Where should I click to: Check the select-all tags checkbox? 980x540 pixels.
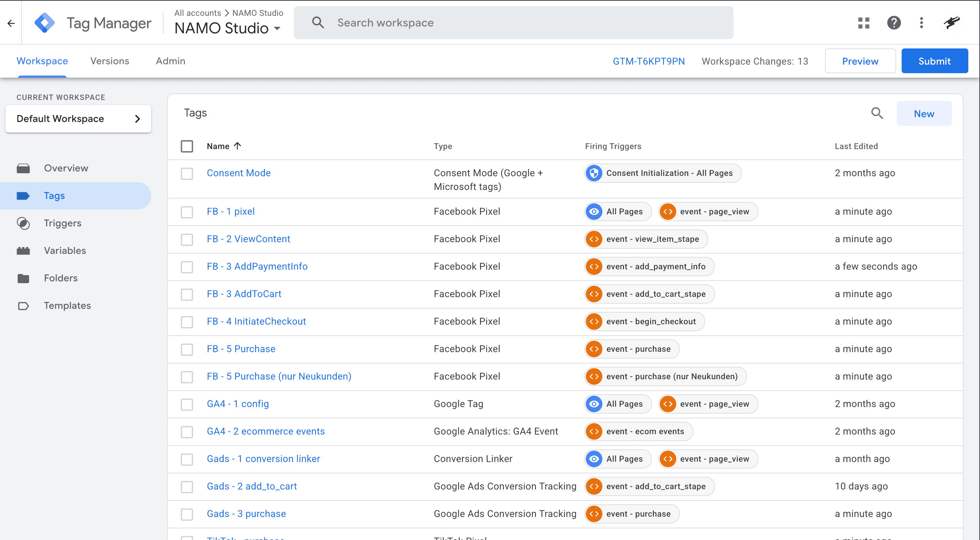coord(187,146)
